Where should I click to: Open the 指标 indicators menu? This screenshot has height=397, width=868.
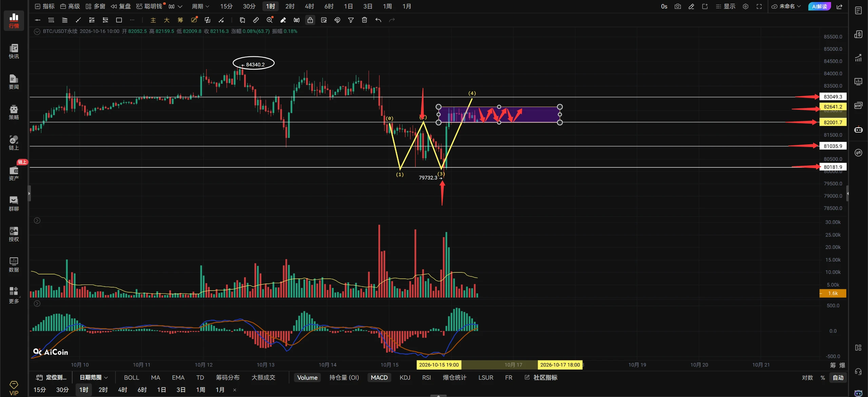click(x=45, y=6)
